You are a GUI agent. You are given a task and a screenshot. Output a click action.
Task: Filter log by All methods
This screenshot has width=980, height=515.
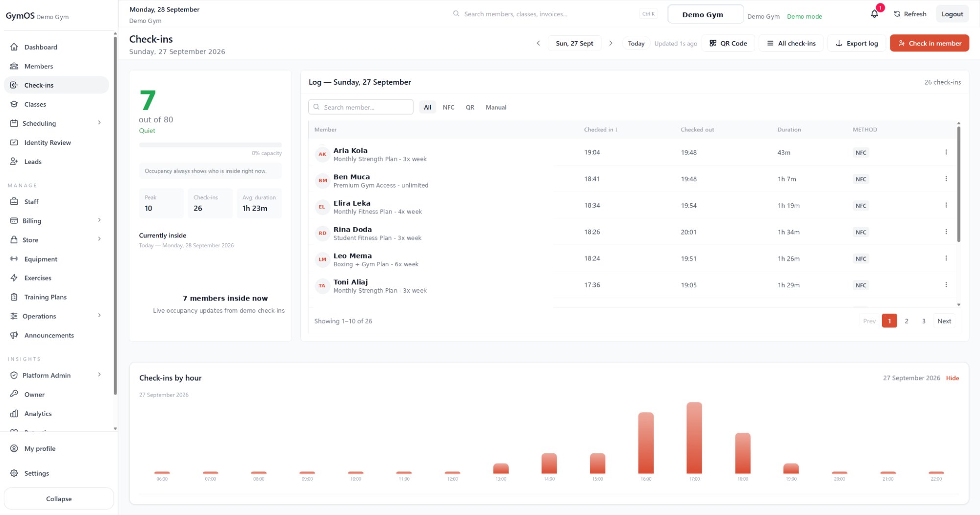click(x=428, y=107)
